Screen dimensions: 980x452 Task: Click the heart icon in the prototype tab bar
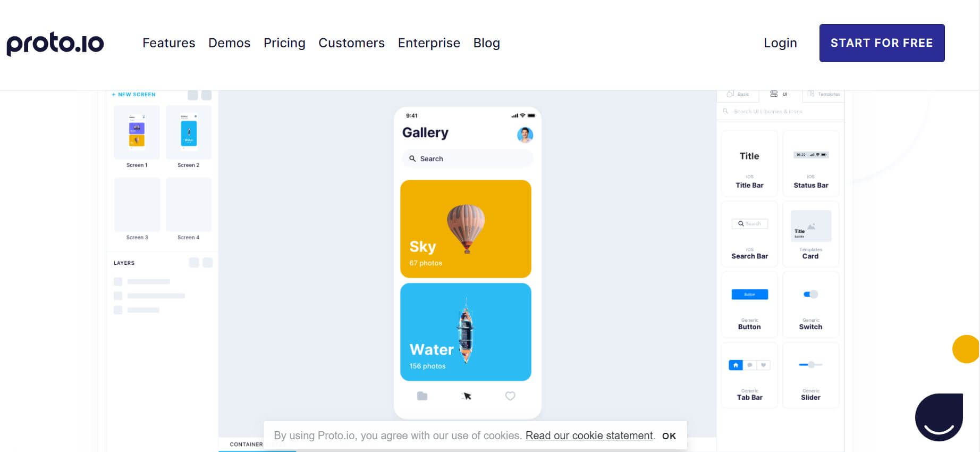(510, 396)
